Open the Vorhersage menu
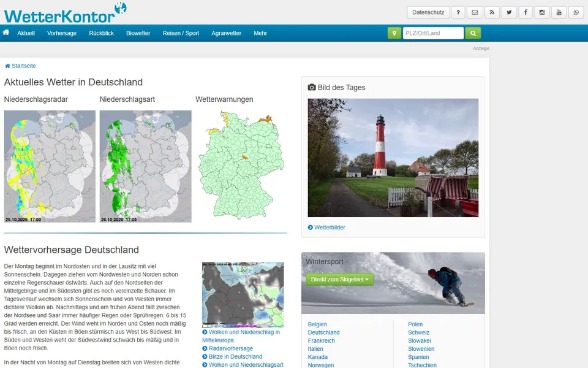This screenshot has width=588, height=368. pos(62,33)
